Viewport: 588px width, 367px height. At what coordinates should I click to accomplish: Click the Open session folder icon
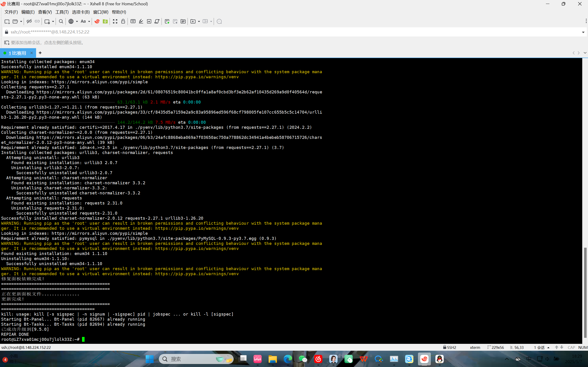pyautogui.click(x=15, y=21)
